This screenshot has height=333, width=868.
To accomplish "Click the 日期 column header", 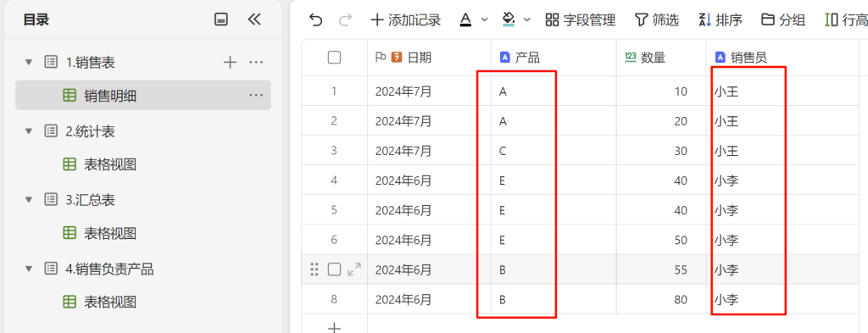I will click(x=429, y=58).
